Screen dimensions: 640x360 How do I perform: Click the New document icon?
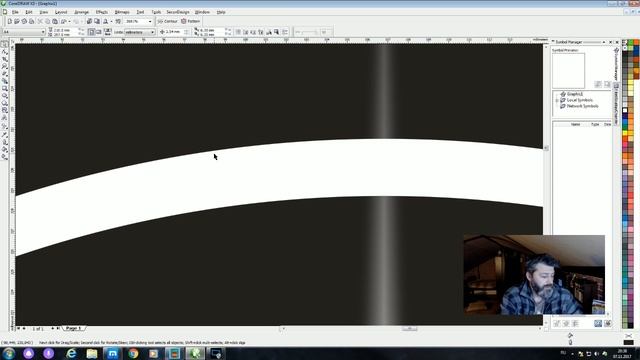coord(10,21)
